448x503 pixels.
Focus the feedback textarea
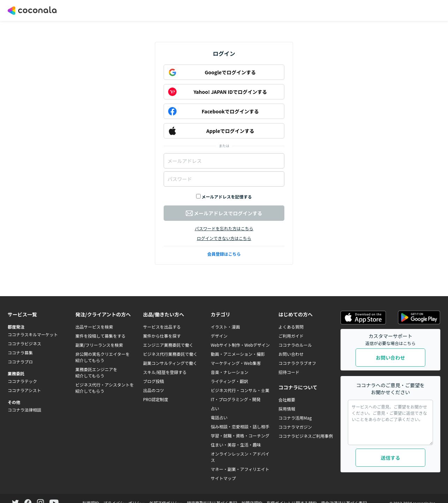390,422
